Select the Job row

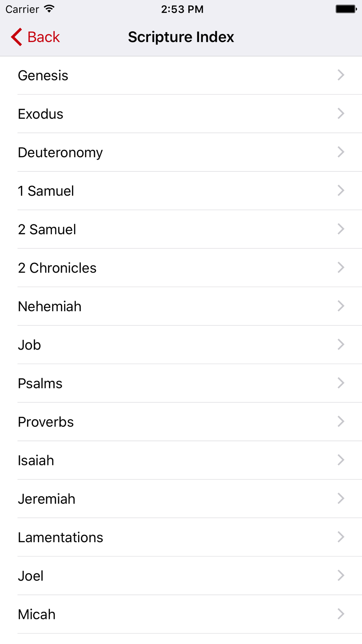coord(181,345)
